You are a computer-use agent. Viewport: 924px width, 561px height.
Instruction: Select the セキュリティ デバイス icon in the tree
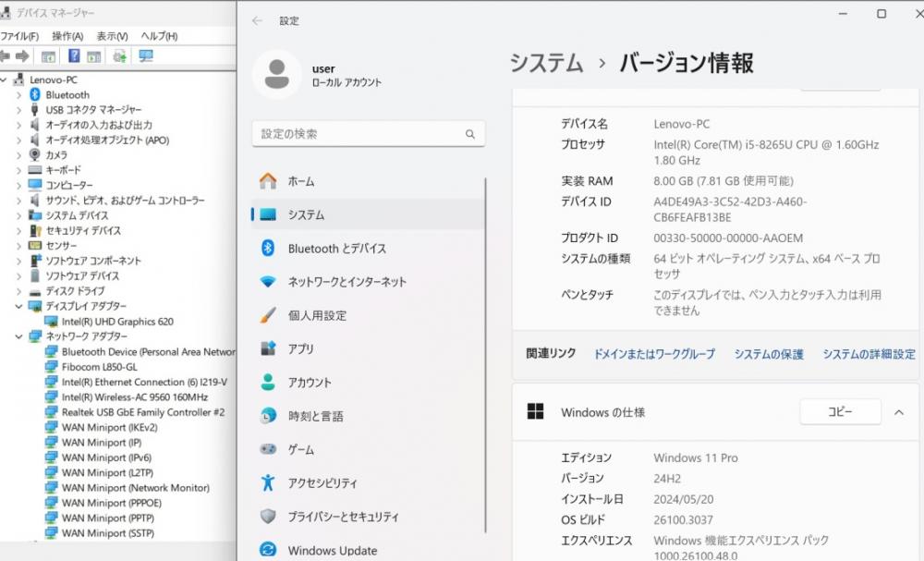coord(35,230)
